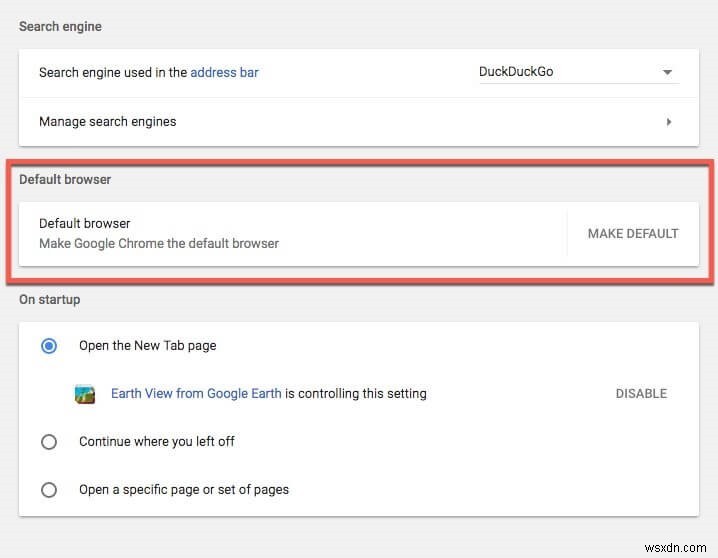Screen dimensions: 718x558
Task: Open the Earth View from Google Earth link
Action: point(196,394)
